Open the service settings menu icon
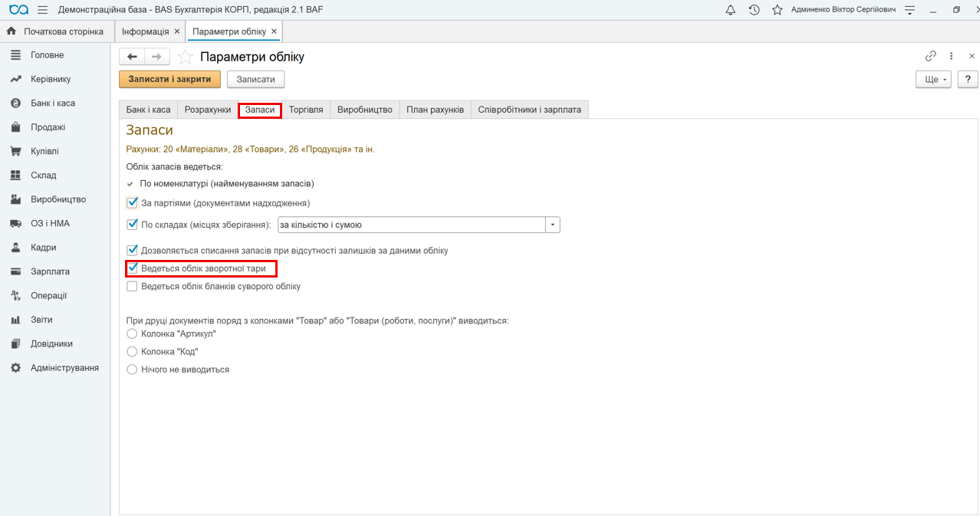The height and width of the screenshot is (516, 980). 910,10
